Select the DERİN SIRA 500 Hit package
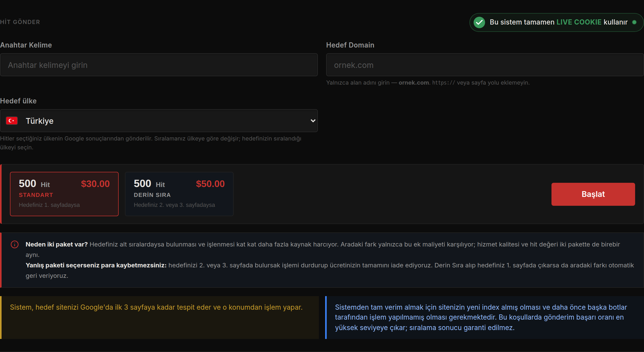The width and height of the screenshot is (644, 352). 179,194
